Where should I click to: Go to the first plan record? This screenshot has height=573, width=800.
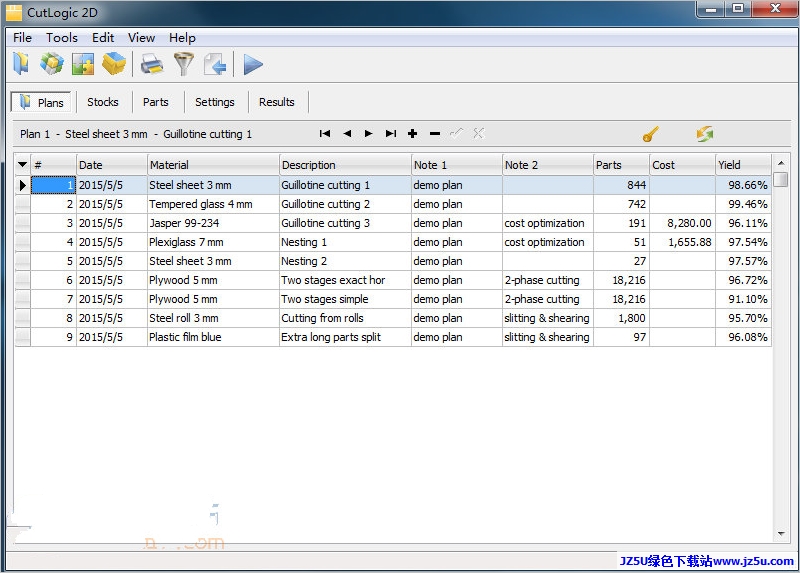pyautogui.click(x=324, y=134)
